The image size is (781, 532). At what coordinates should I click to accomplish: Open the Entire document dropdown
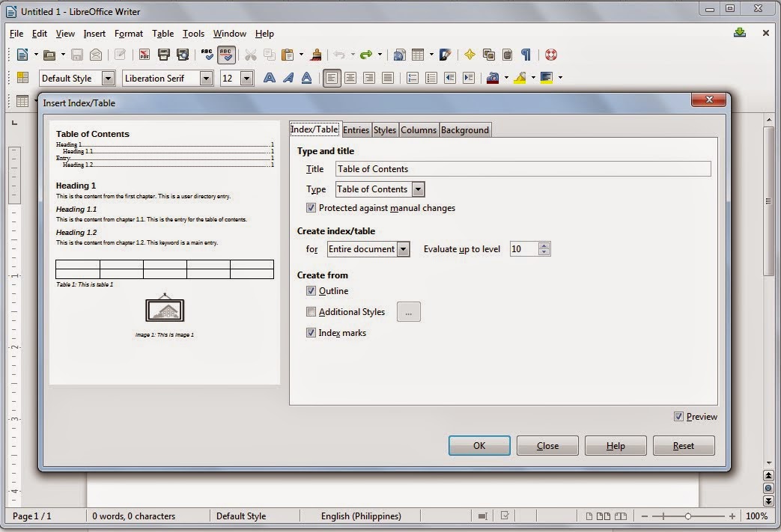click(x=404, y=249)
